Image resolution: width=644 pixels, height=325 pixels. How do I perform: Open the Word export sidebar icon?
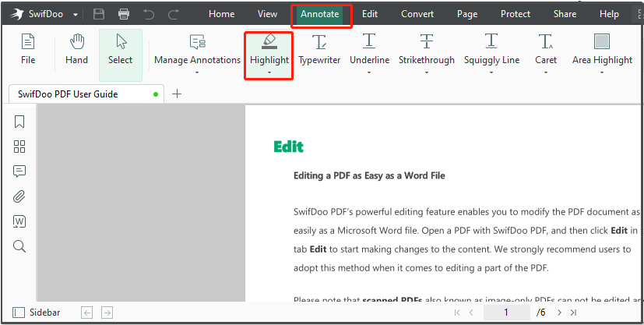coord(19,222)
